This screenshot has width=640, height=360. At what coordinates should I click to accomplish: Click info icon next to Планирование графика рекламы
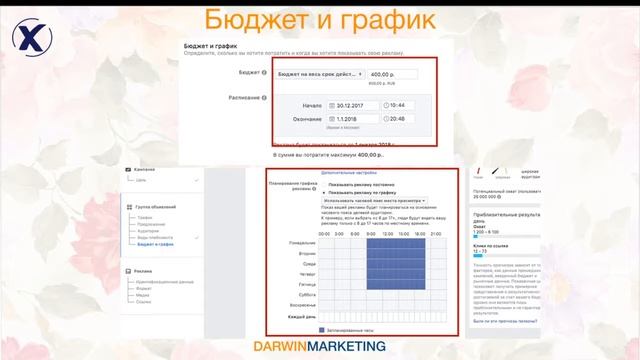[x=314, y=189]
